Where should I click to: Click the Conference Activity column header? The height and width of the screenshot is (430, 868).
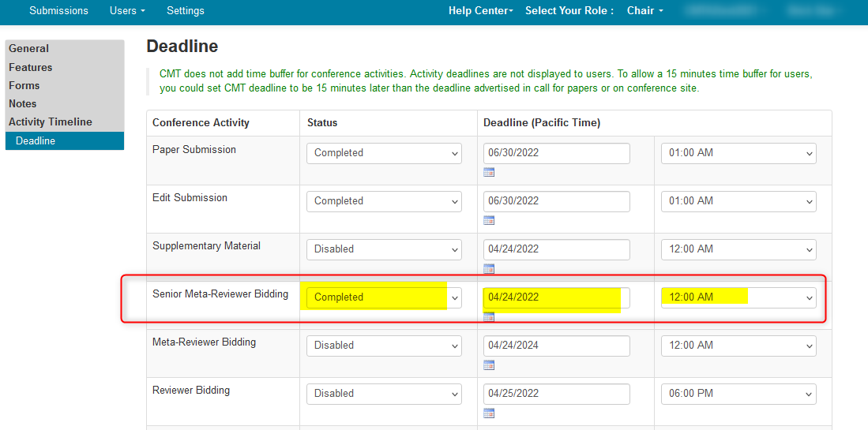pyautogui.click(x=201, y=123)
